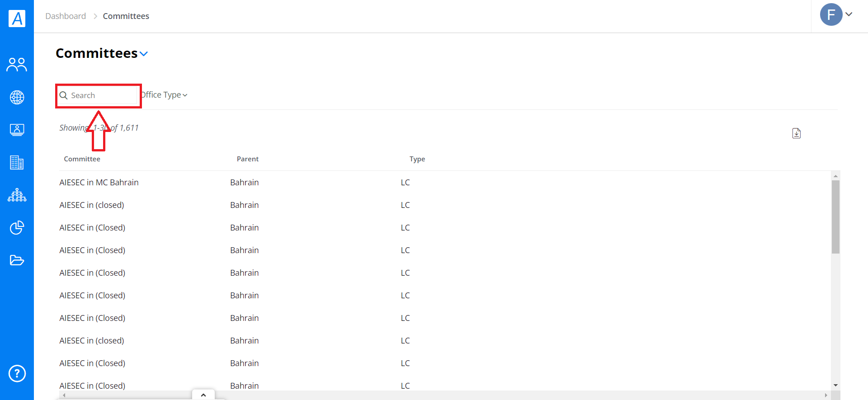
Task: Open the pie chart analytics icon
Action: (x=17, y=227)
